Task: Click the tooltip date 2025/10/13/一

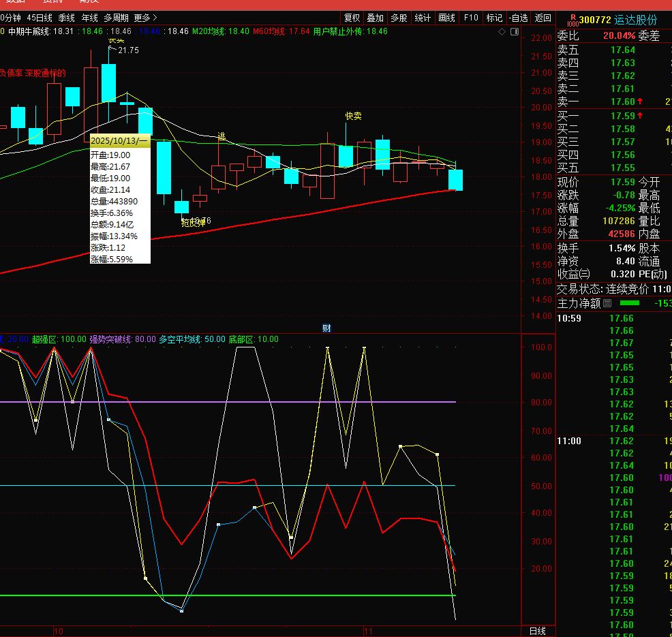Action: 119,141
